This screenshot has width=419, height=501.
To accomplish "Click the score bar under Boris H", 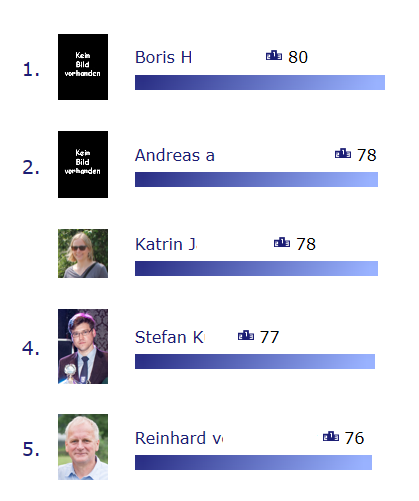I will pyautogui.click(x=260, y=83).
